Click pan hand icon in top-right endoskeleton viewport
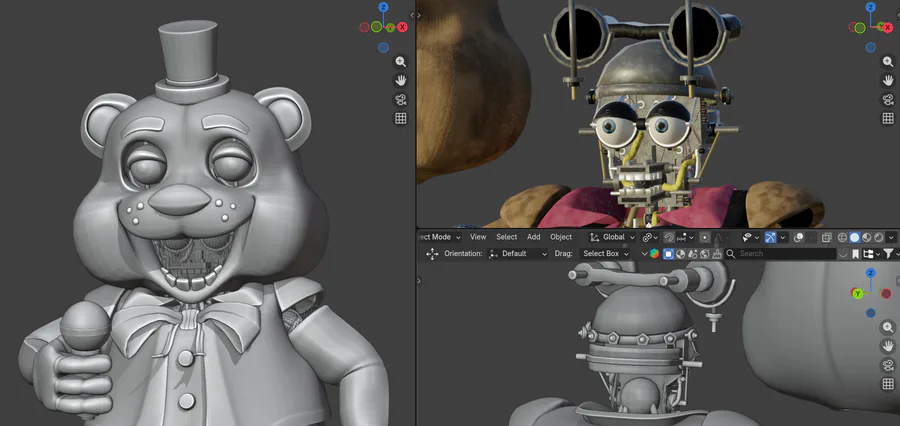Image resolution: width=900 pixels, height=426 pixels. pyautogui.click(x=887, y=80)
